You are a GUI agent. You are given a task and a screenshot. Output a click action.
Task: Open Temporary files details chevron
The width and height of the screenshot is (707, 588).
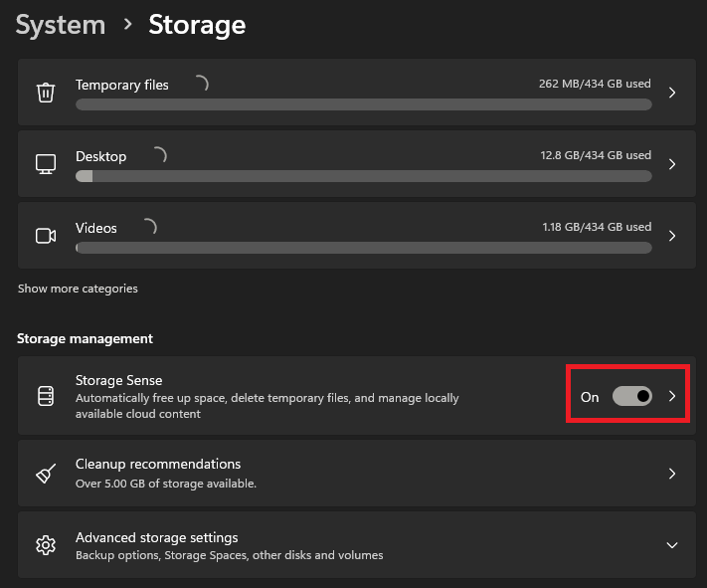point(672,93)
